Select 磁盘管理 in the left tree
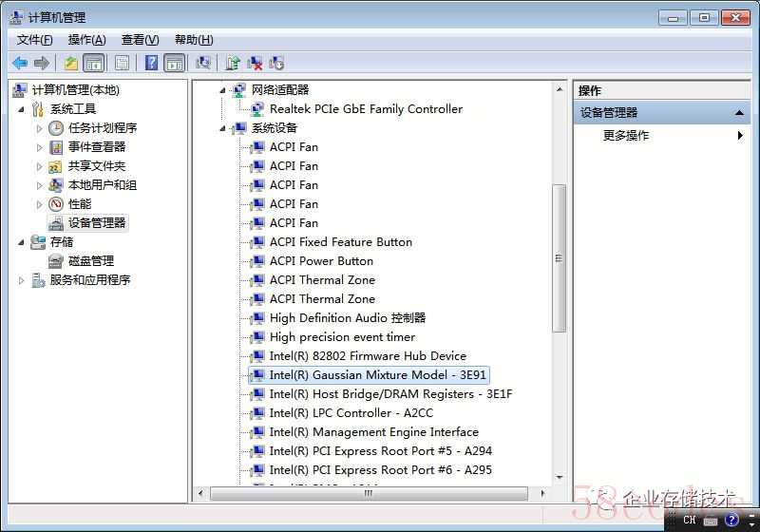 [x=91, y=261]
